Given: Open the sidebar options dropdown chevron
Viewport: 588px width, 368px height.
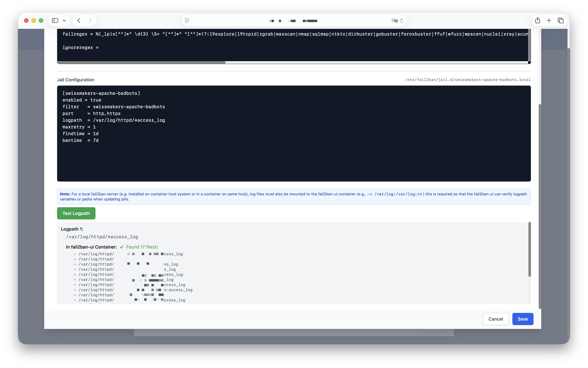Looking at the screenshot, I should pos(64,21).
